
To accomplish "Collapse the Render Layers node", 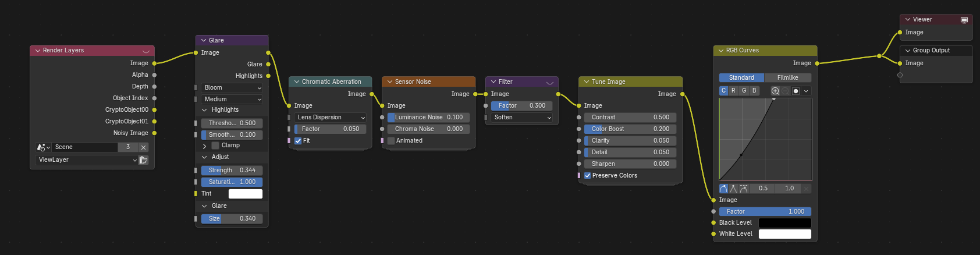I will 38,51.
